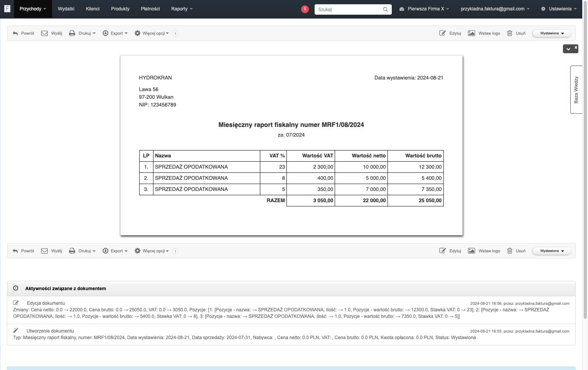Click the RAZEM gross total 25 050,00
This screenshot has height=370, width=588.
(x=430, y=201)
